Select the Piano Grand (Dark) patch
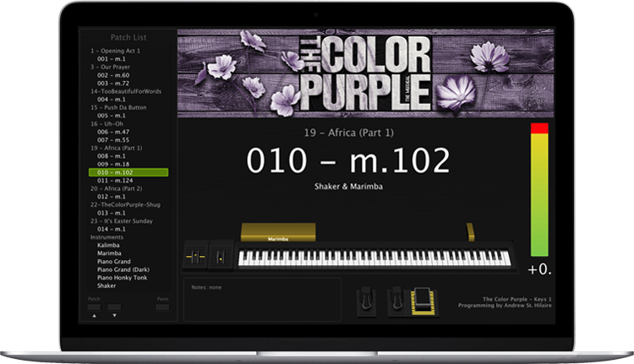Image resolution: width=634 pixels, height=364 pixels. coord(123,269)
